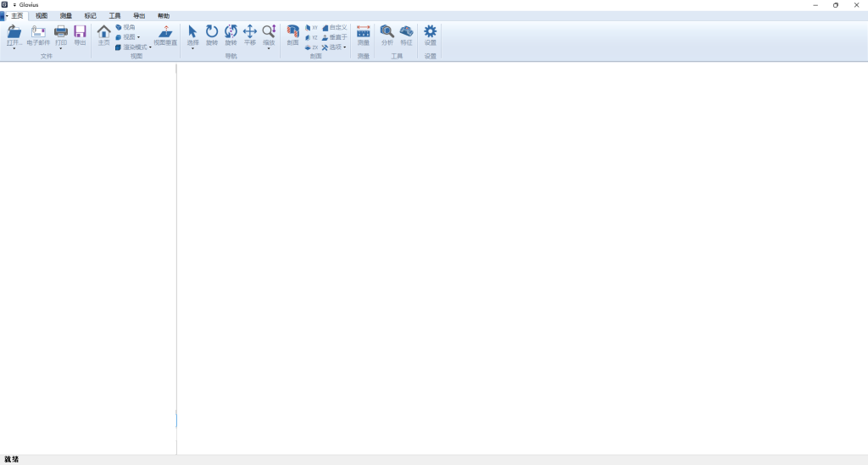Click the 导出 floppy disk icon
Viewport: 868px width, 465px height.
80,31
